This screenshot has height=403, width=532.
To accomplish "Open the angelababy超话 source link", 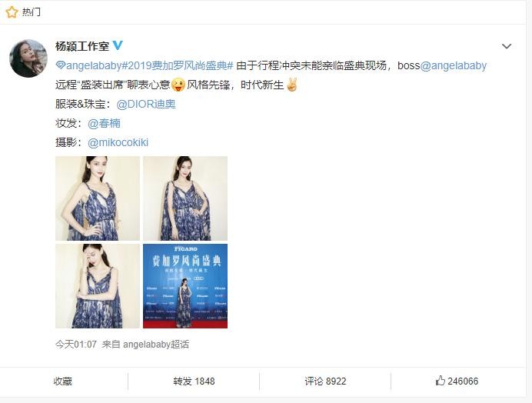I will (x=156, y=345).
